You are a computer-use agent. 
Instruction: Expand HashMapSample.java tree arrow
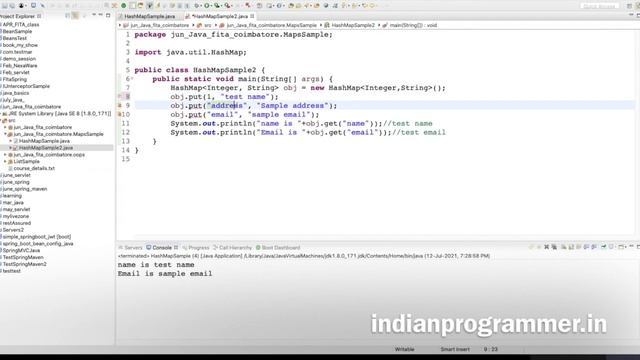11,141
